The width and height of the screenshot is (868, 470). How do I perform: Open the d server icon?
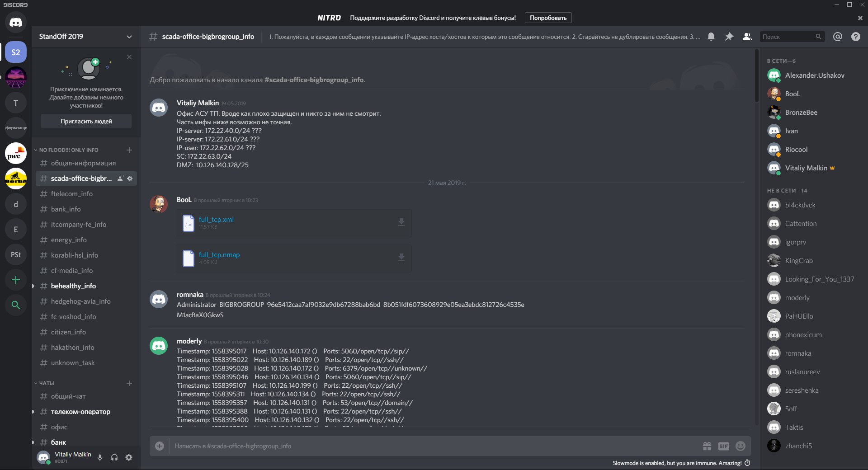(x=16, y=204)
